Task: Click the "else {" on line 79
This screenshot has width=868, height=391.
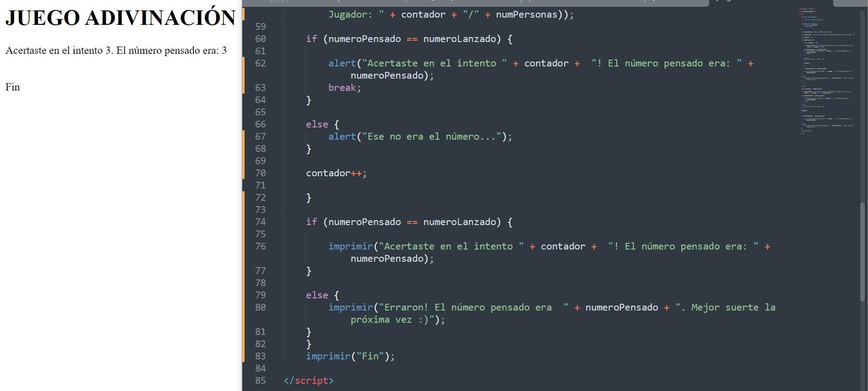Action: [x=322, y=295]
